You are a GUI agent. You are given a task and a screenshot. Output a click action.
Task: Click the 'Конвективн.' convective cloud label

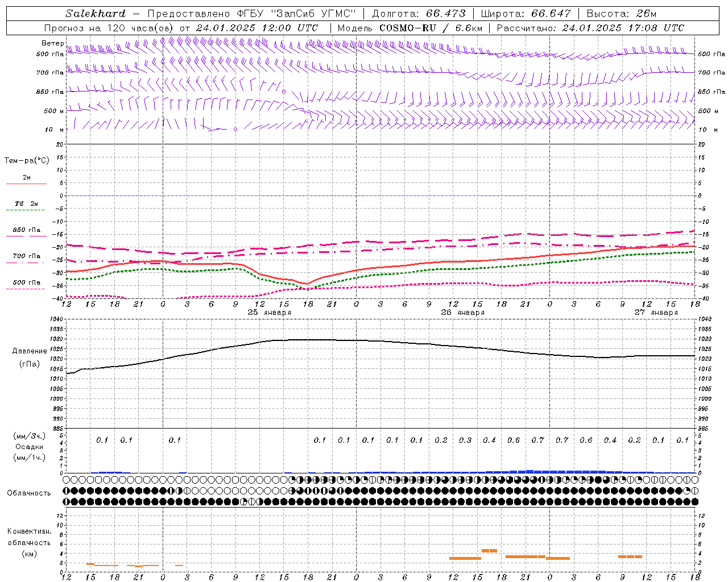click(29, 531)
